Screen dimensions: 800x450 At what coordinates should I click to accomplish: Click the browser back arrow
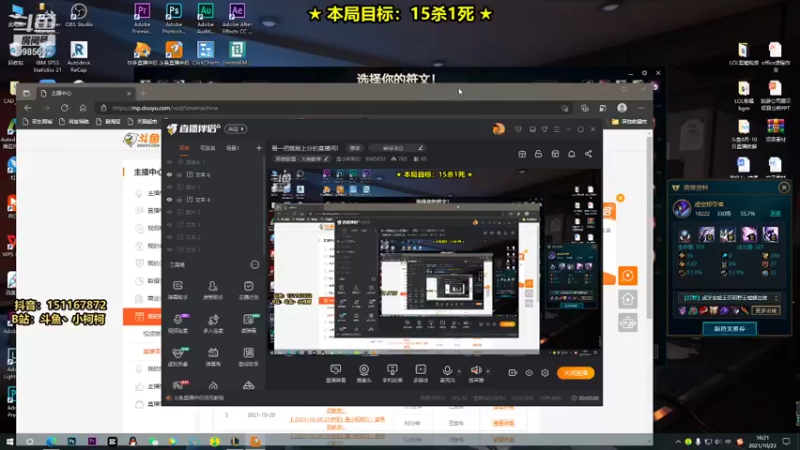tap(28, 108)
